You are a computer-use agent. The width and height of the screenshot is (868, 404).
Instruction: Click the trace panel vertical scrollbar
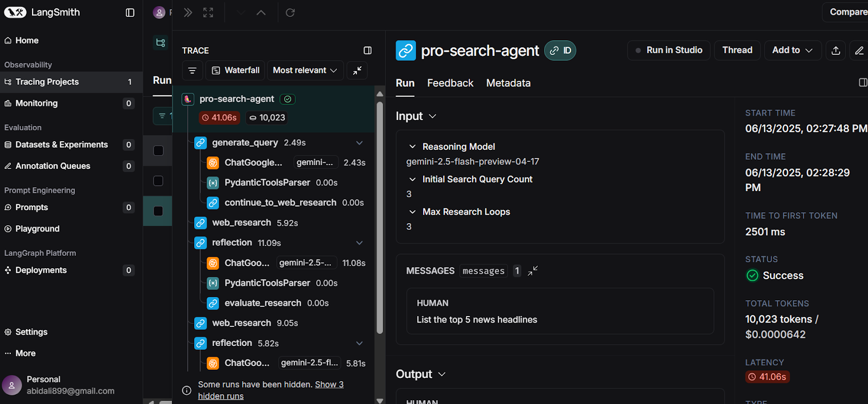click(380, 217)
